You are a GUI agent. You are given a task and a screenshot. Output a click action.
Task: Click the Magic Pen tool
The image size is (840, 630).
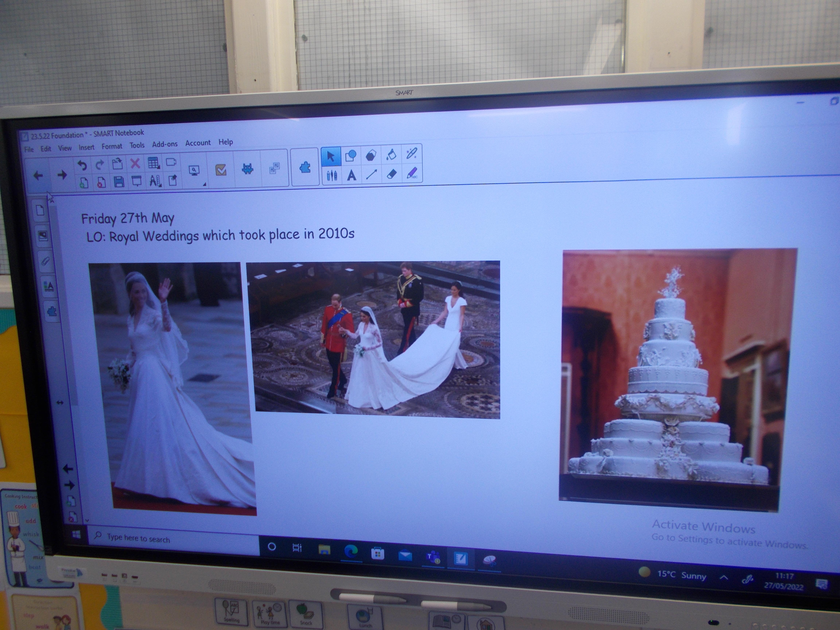coord(411,154)
